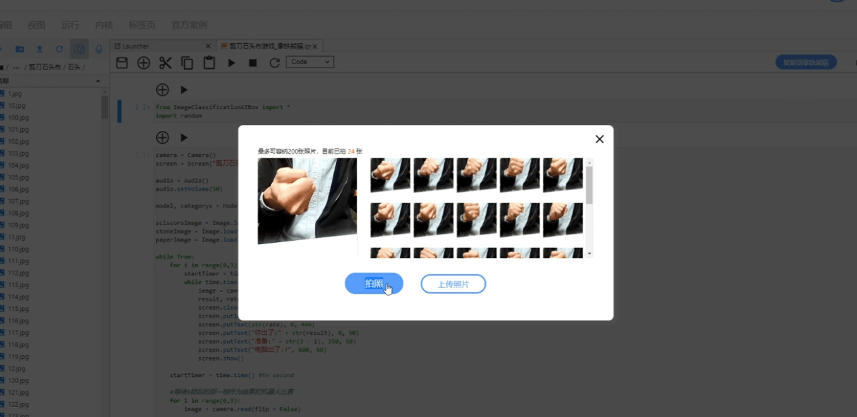This screenshot has width=857, height=417.
Task: Close the photo capture dialog
Action: click(x=600, y=139)
